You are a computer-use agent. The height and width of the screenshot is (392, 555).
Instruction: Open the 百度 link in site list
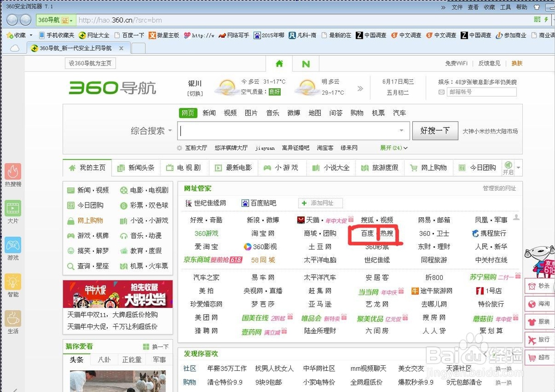click(367, 233)
